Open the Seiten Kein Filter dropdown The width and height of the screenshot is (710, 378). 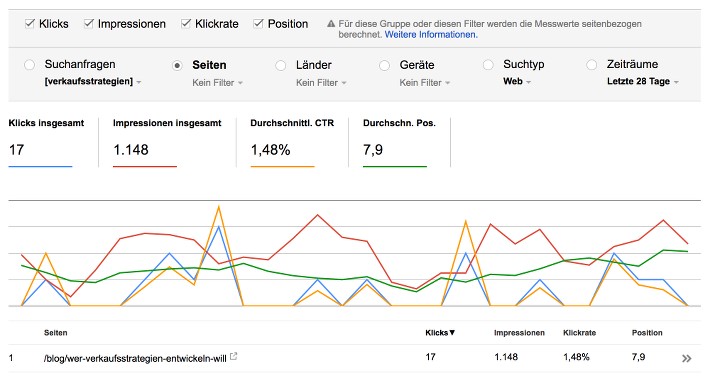point(217,83)
